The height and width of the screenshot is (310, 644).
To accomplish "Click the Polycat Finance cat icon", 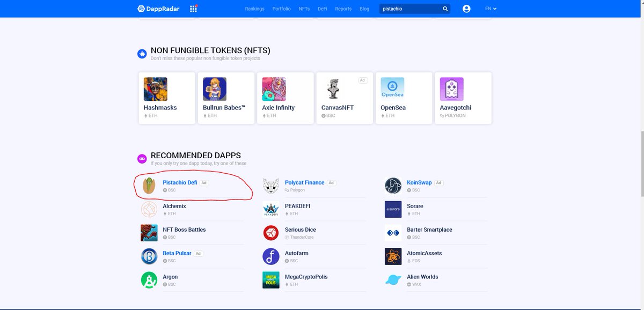I will pos(271,186).
